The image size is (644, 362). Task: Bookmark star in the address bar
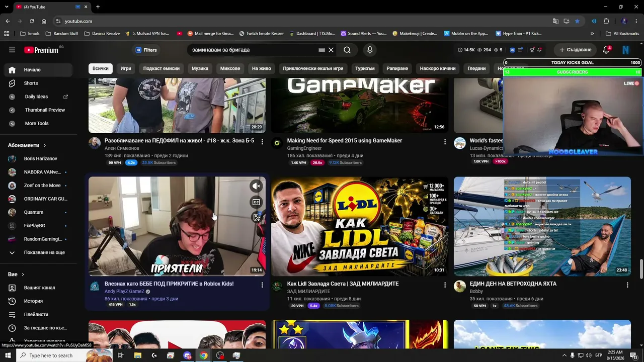tap(577, 21)
